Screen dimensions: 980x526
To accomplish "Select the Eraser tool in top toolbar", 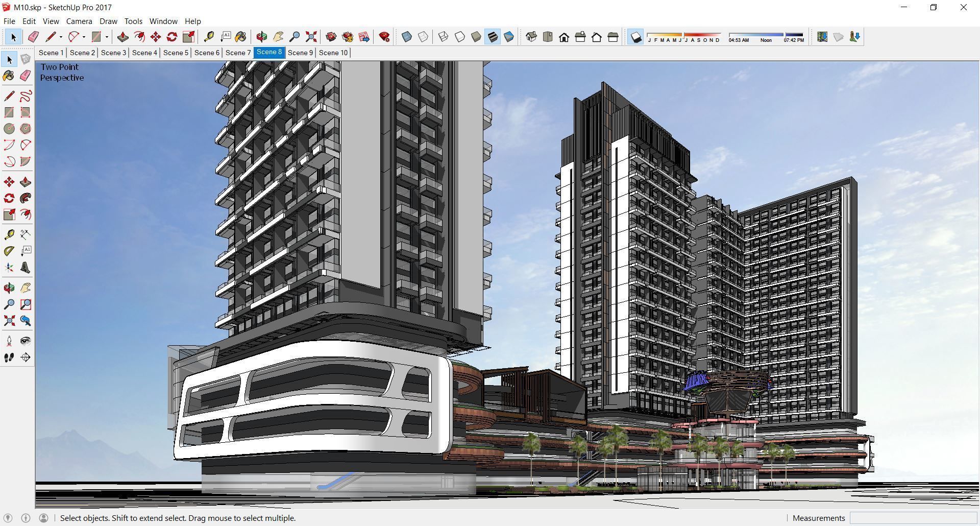I will pos(33,37).
